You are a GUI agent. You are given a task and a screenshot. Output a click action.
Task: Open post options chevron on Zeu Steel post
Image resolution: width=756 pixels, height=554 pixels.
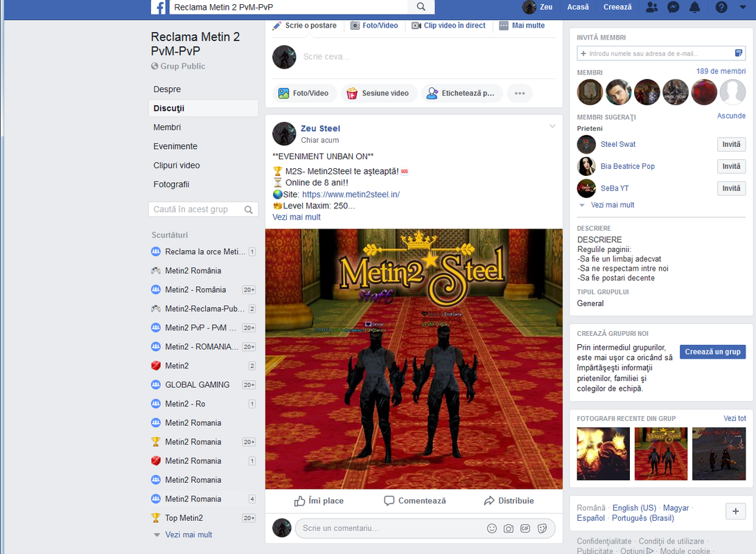click(x=552, y=126)
